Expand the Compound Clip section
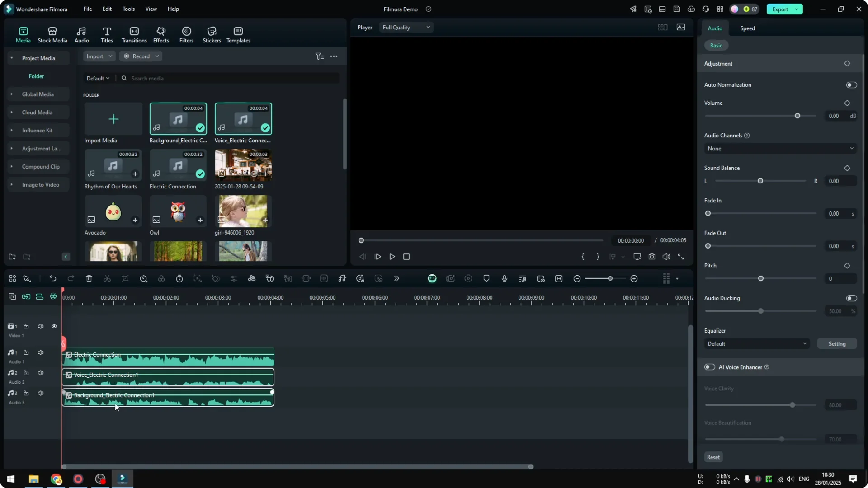 point(12,166)
